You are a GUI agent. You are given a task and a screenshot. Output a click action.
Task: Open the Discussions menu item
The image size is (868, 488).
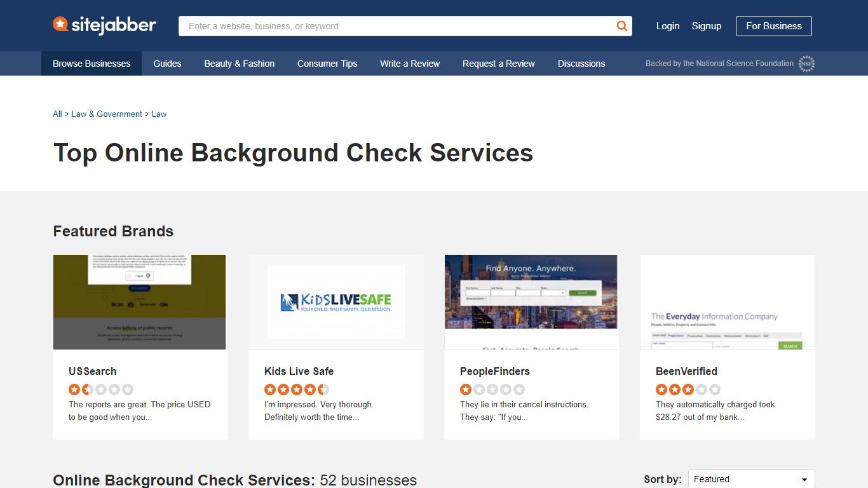pos(581,64)
